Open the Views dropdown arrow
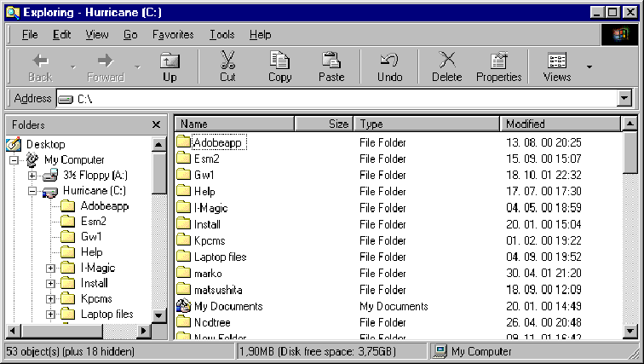 pos(589,66)
